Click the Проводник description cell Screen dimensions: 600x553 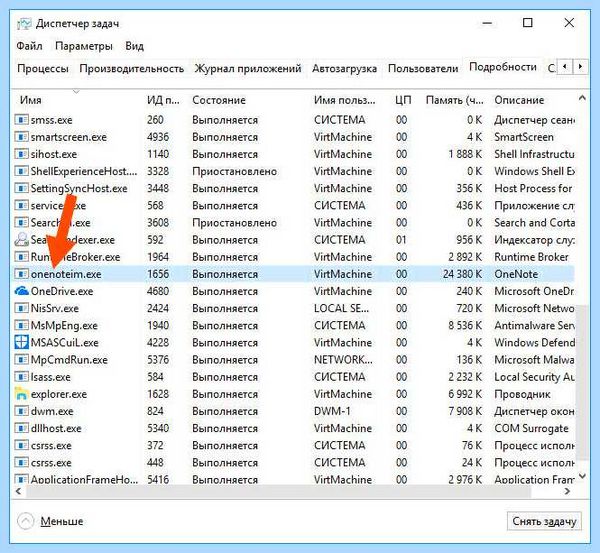pos(522,394)
